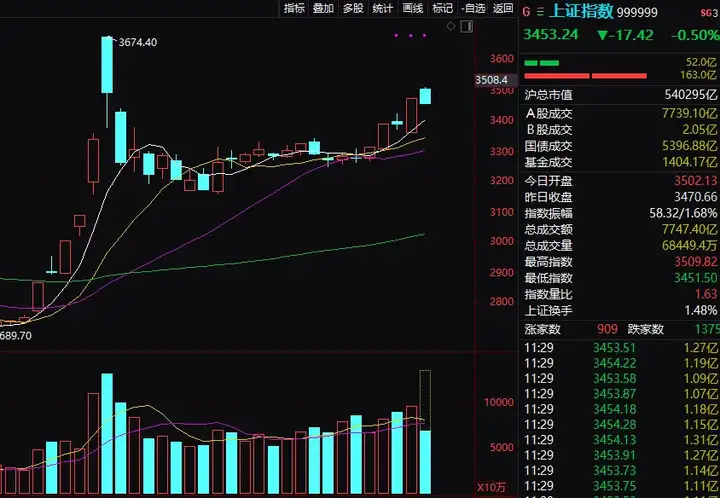Viewport: 720px width, 498px height.
Task: Select the tick row priced 3454.28
Action: (x=620, y=424)
